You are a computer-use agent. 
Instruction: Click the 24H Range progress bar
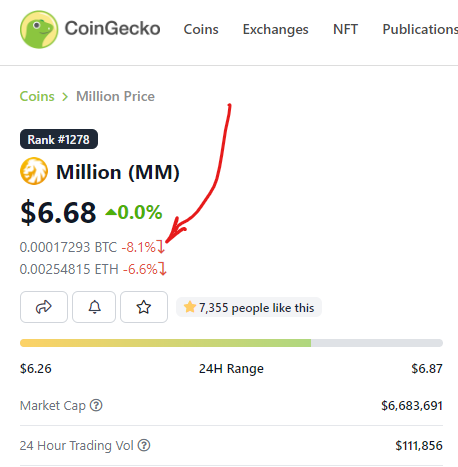click(x=231, y=343)
